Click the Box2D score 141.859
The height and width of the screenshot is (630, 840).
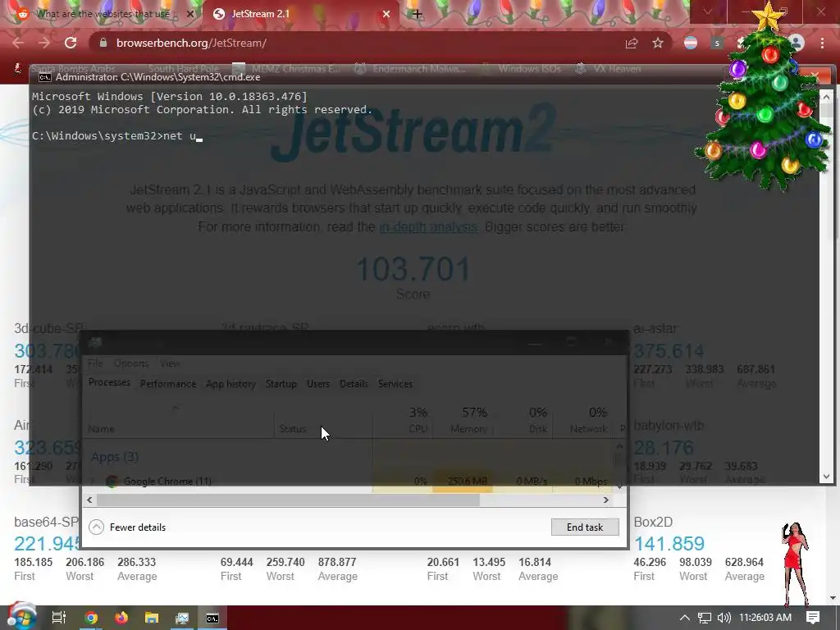(x=669, y=544)
